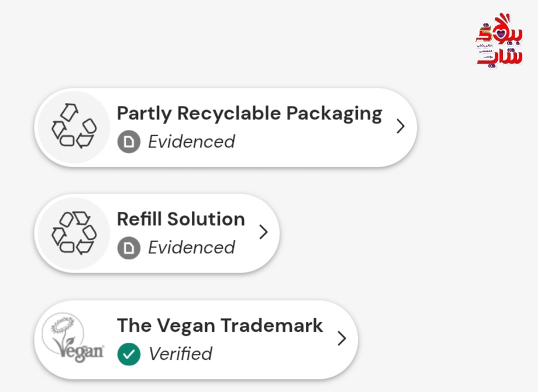Click the red shop logo in the corner
538x392 pixels.
[498, 40]
